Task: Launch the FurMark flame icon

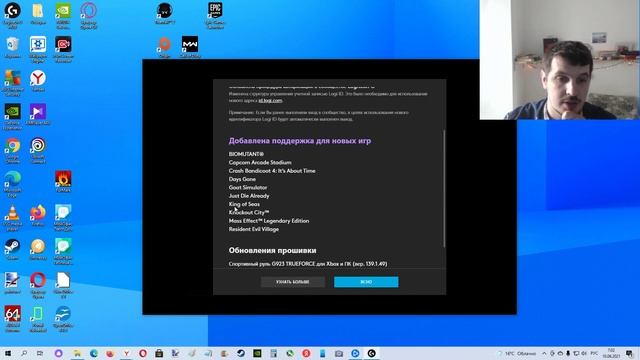Action: [63, 182]
